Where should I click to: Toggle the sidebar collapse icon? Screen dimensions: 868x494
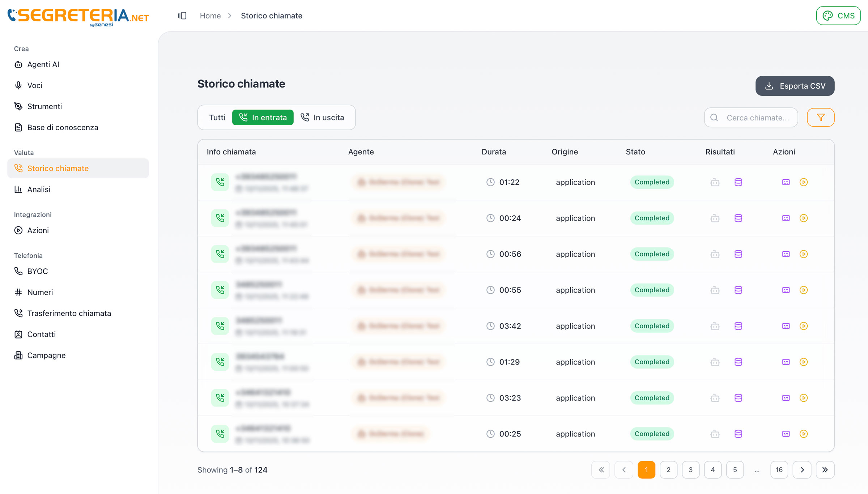click(182, 16)
